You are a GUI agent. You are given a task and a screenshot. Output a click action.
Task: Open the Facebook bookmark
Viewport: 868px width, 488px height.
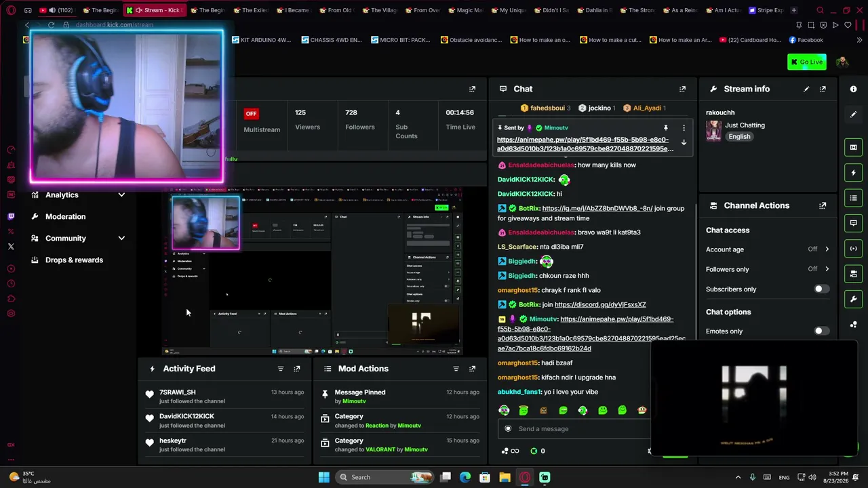pos(805,40)
